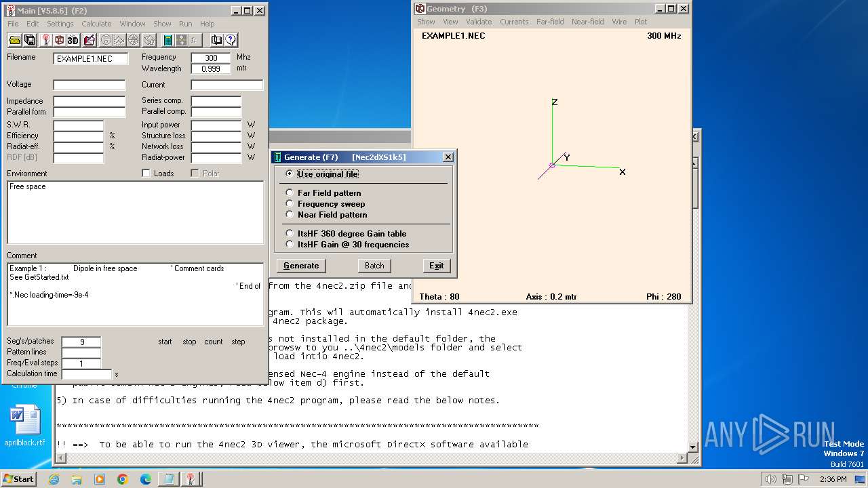Screen dimensions: 868x488
Task: Click the clock showing 2:36 PM
Action: click(833, 479)
